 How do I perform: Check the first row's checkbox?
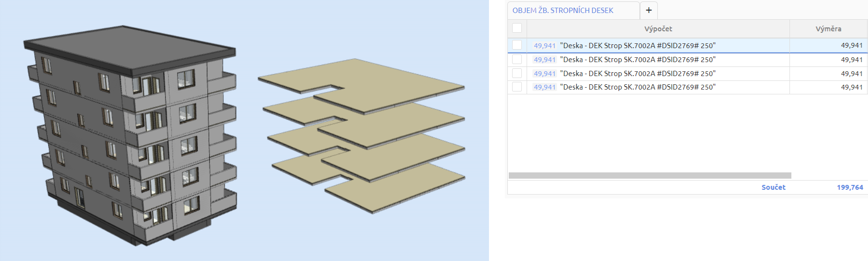517,45
